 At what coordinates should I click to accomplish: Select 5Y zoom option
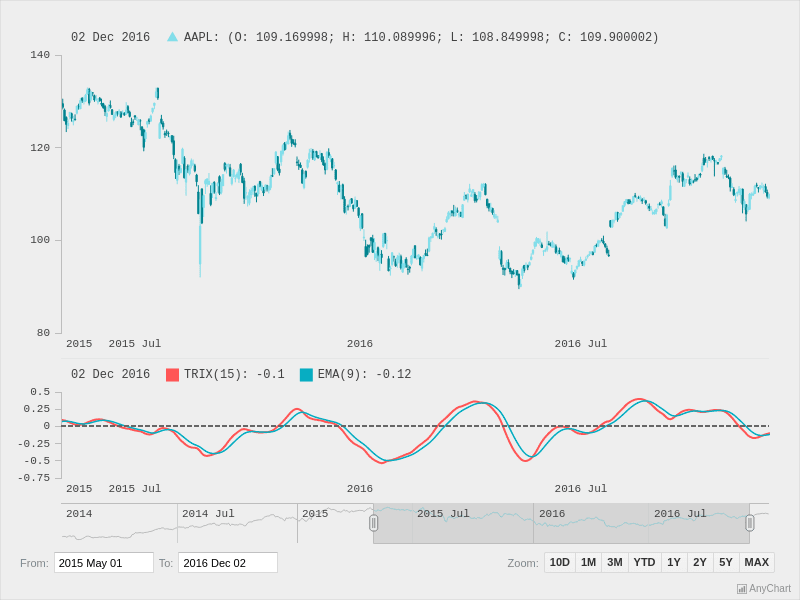[726, 562]
